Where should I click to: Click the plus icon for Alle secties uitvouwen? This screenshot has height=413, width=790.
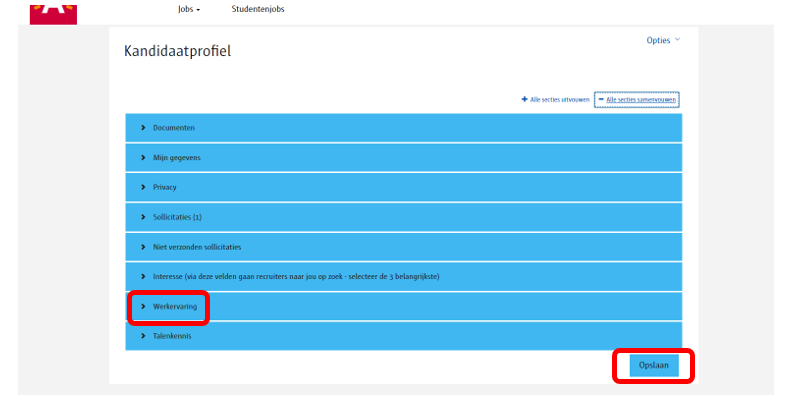click(x=524, y=99)
